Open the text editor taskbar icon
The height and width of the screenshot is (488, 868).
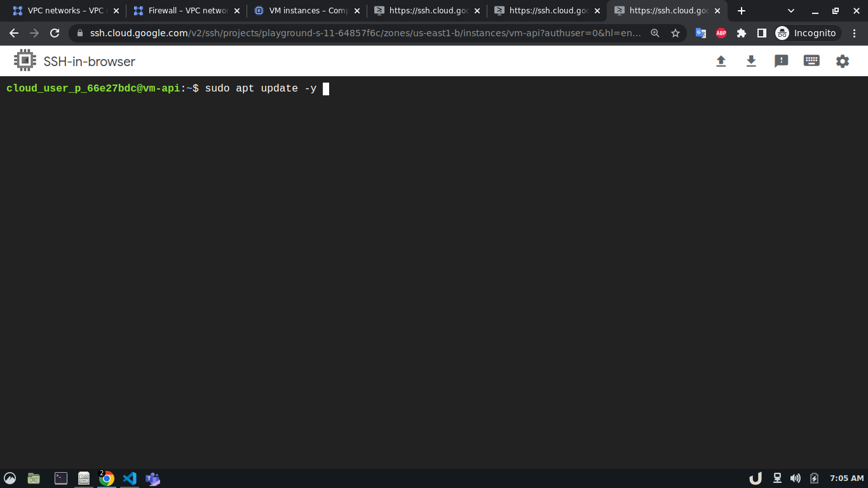click(x=83, y=478)
